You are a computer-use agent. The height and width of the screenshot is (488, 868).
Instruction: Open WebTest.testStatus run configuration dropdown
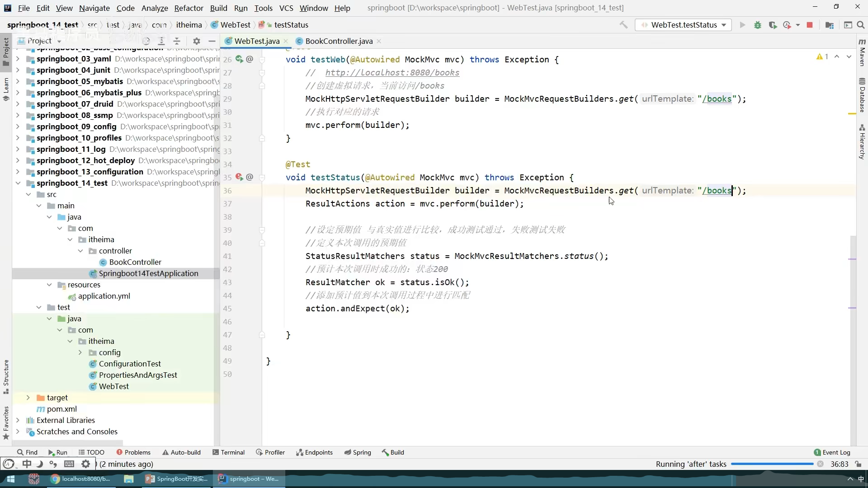pos(683,25)
